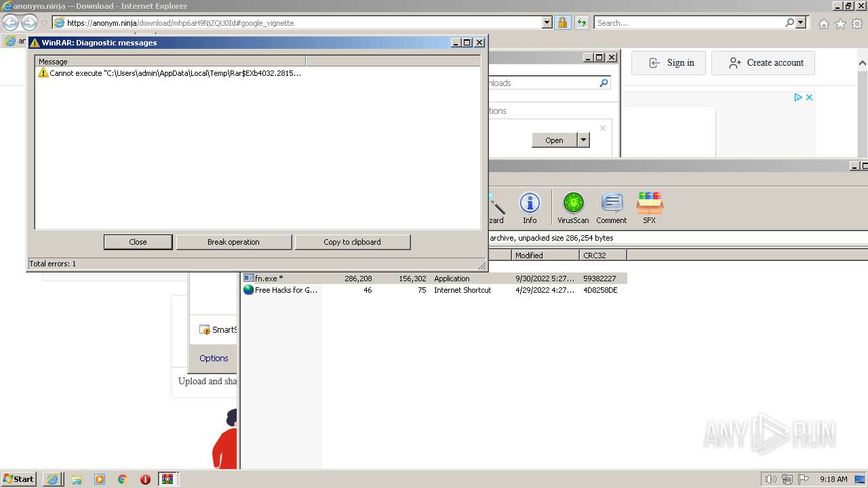The image size is (868, 488).
Task: Click Create account button
Action: pyautogui.click(x=763, y=63)
